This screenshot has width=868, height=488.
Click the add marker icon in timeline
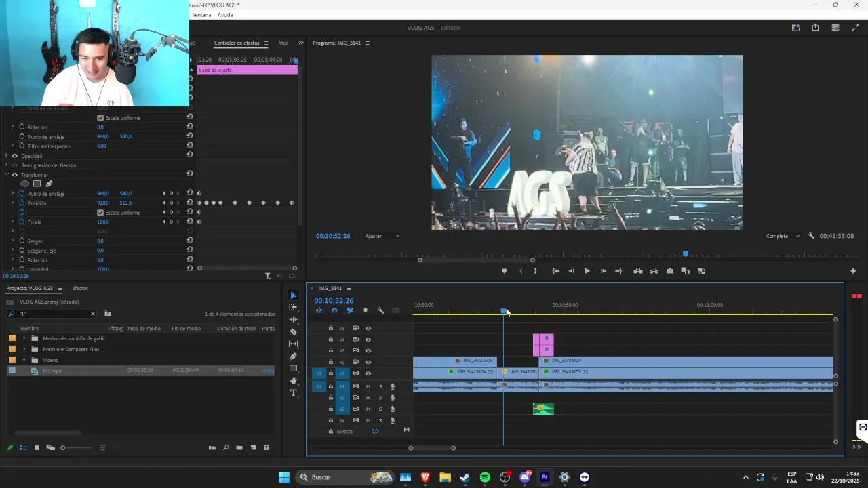tap(365, 310)
